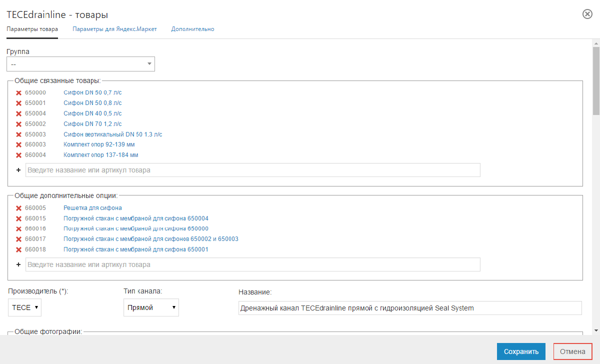Remove related product 650002
Viewport: 600px width, 364px height.
18,124
